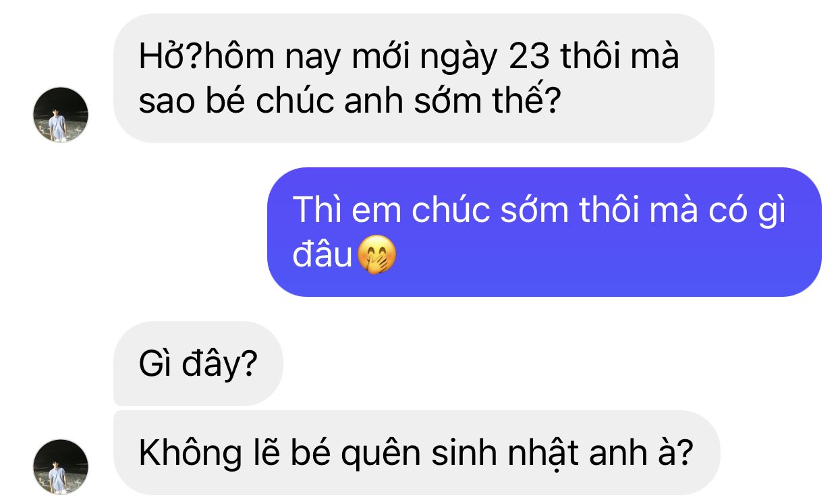838x504 pixels.
Task: Tap the "Gì đây?" message bubble
Action: (x=198, y=364)
